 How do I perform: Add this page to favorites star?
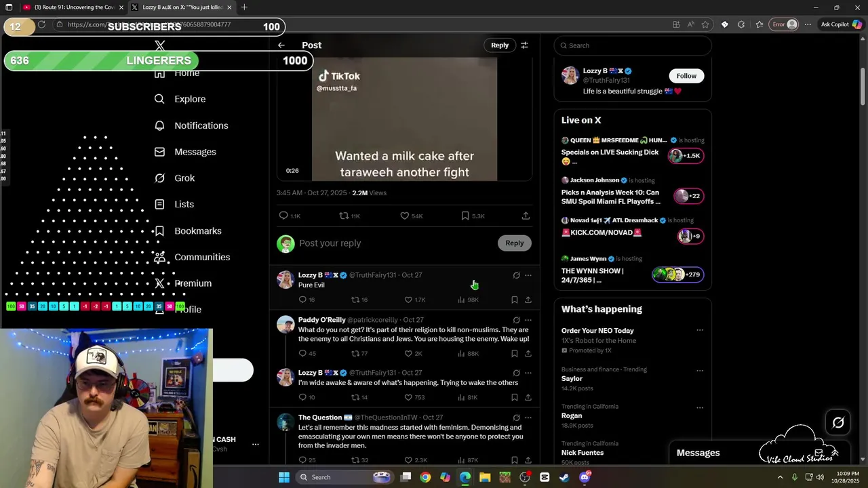tap(705, 24)
